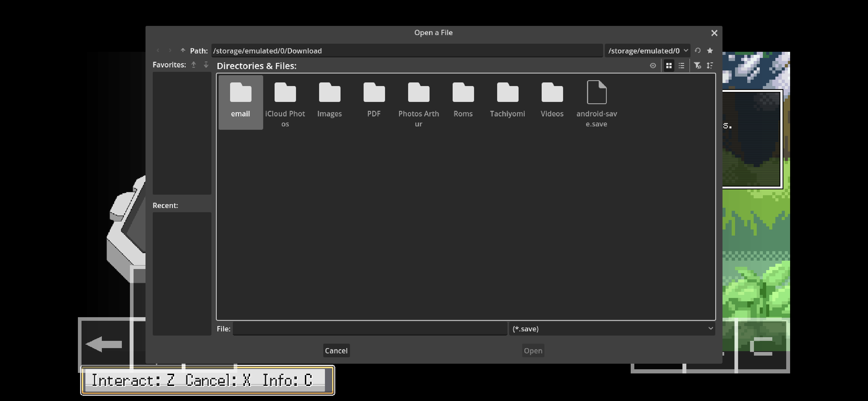Viewport: 868px width, 401px height.
Task: Favorite the current folder with star icon
Action: tap(710, 51)
